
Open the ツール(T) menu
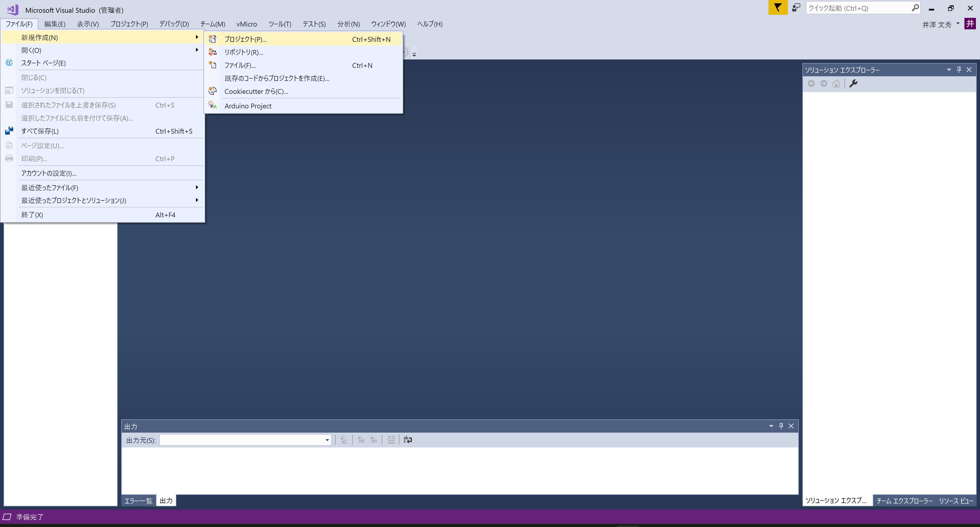click(280, 24)
